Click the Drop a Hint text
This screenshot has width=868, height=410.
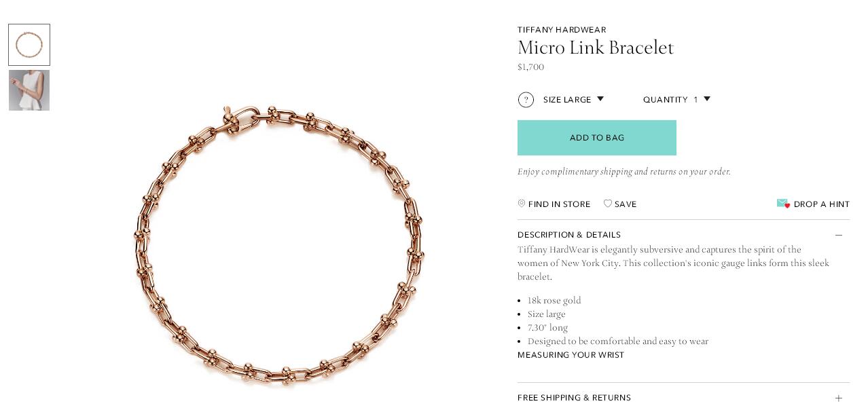pos(822,204)
